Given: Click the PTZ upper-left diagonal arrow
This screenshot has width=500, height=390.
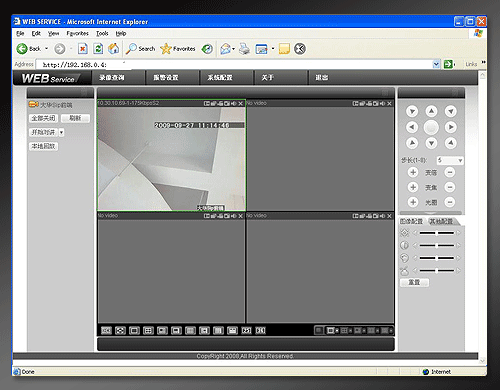Looking at the screenshot, I should click(412, 111).
